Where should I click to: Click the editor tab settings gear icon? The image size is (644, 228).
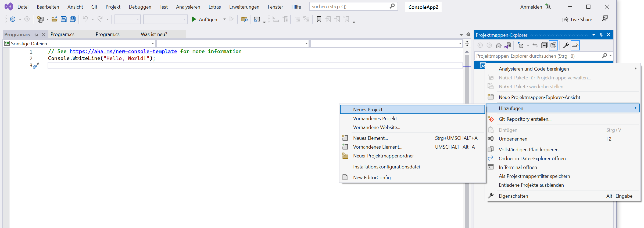(x=468, y=34)
